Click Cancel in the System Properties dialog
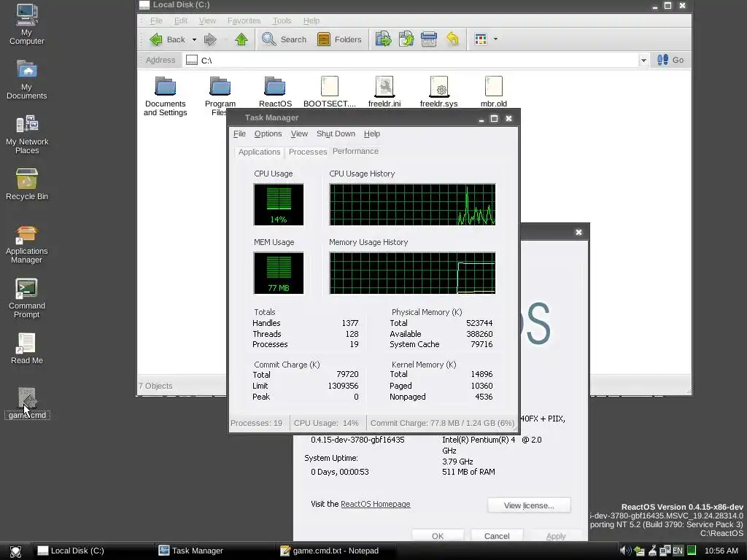Image resolution: width=747 pixels, height=560 pixels. (496, 536)
